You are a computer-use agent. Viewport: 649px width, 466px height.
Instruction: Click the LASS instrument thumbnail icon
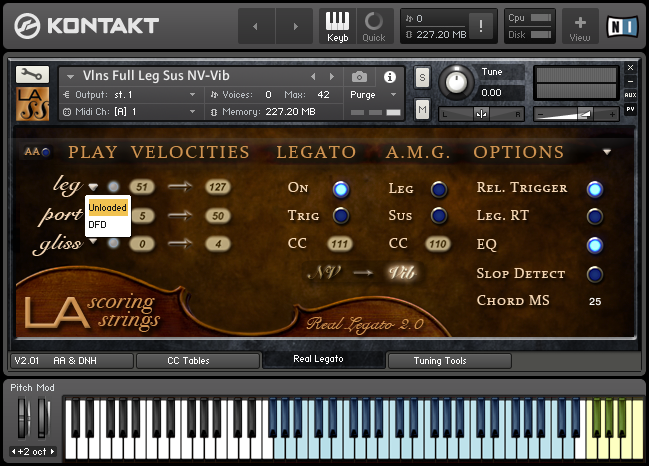click(32, 104)
